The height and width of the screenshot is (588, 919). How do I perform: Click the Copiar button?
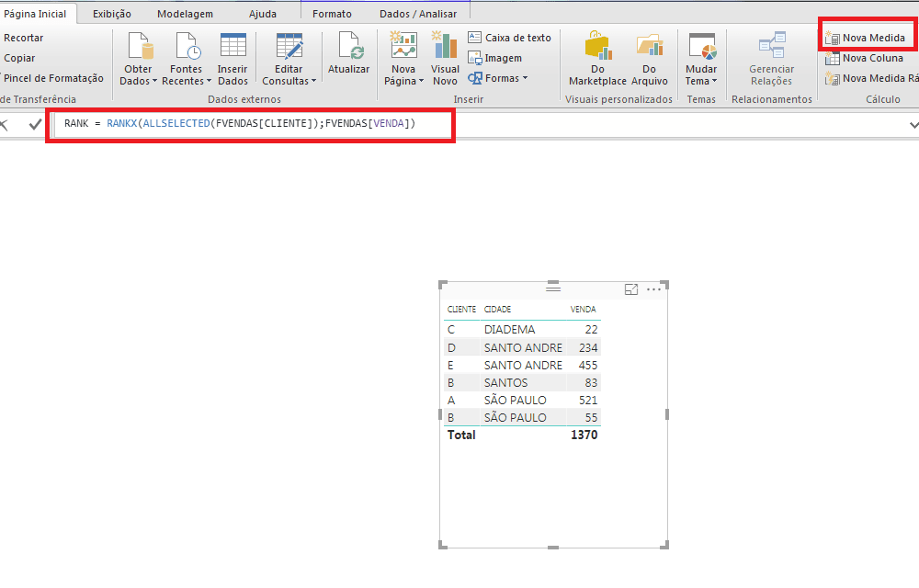tap(19, 58)
